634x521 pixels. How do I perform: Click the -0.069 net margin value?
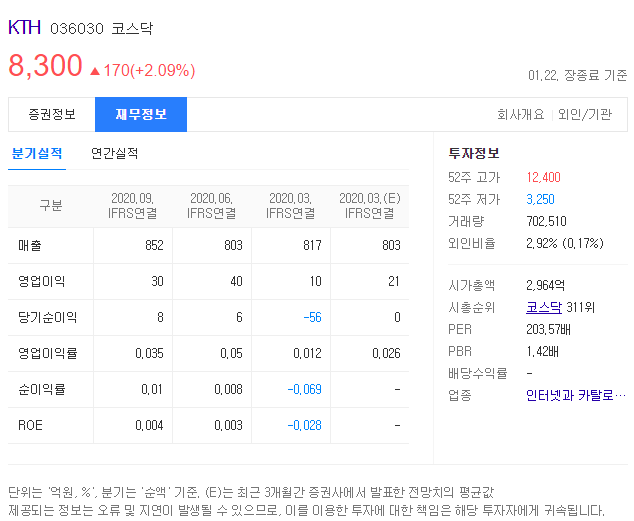[x=304, y=389]
